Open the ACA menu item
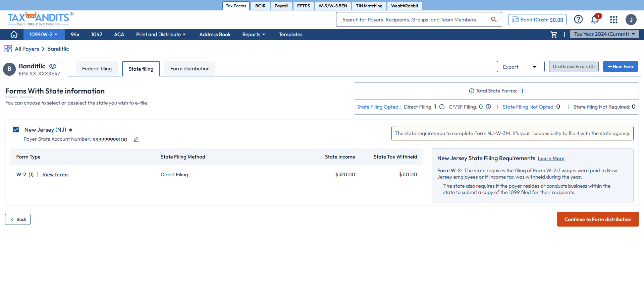Image resolution: width=644 pixels, height=308 pixels. (119, 34)
